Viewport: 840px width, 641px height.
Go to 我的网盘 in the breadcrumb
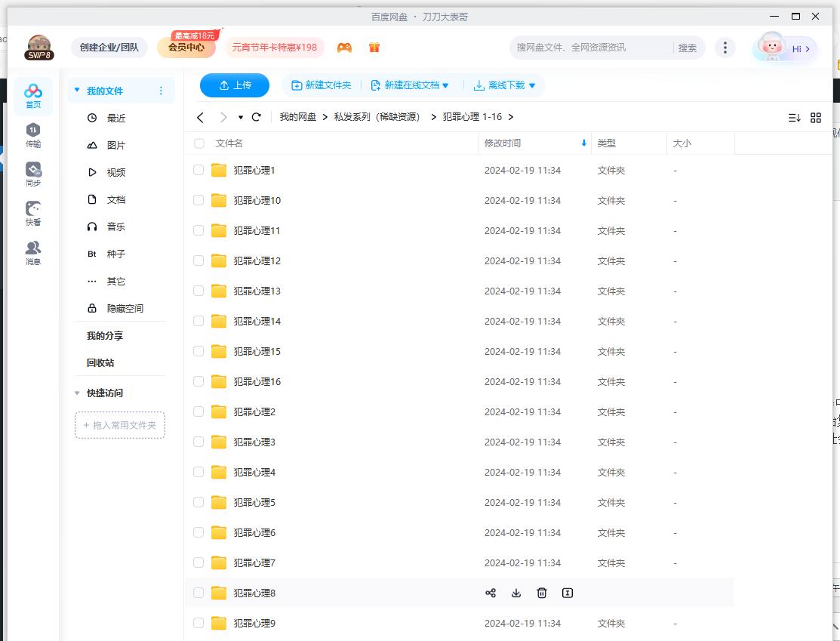(299, 117)
